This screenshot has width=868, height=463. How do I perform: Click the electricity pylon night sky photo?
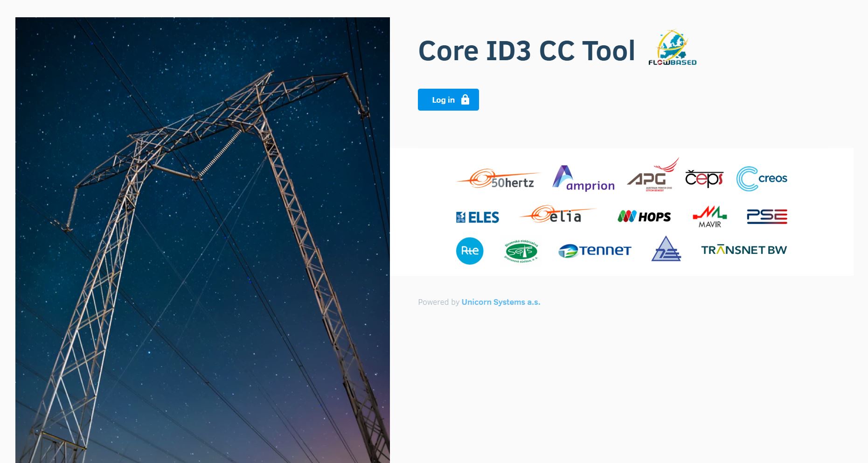point(202,240)
